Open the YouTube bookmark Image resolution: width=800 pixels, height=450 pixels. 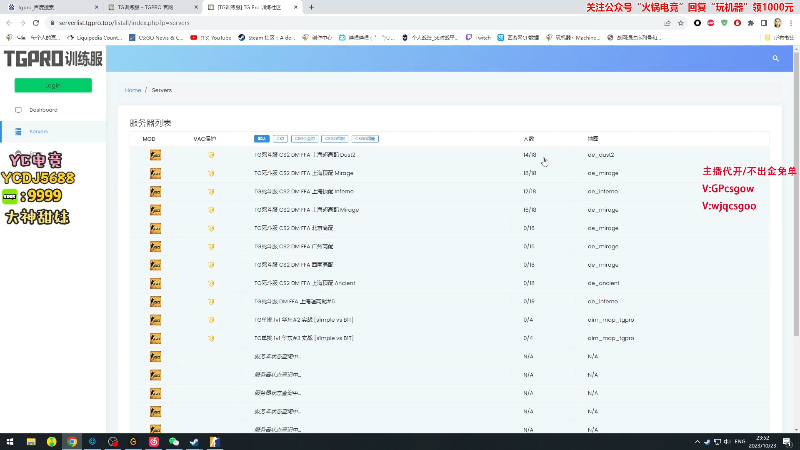coord(211,37)
